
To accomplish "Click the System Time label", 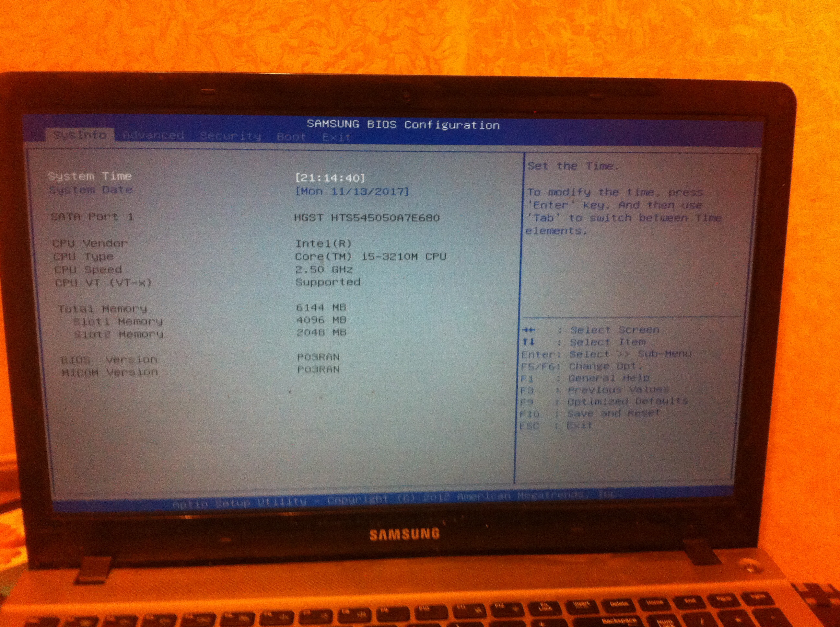I will (x=90, y=176).
